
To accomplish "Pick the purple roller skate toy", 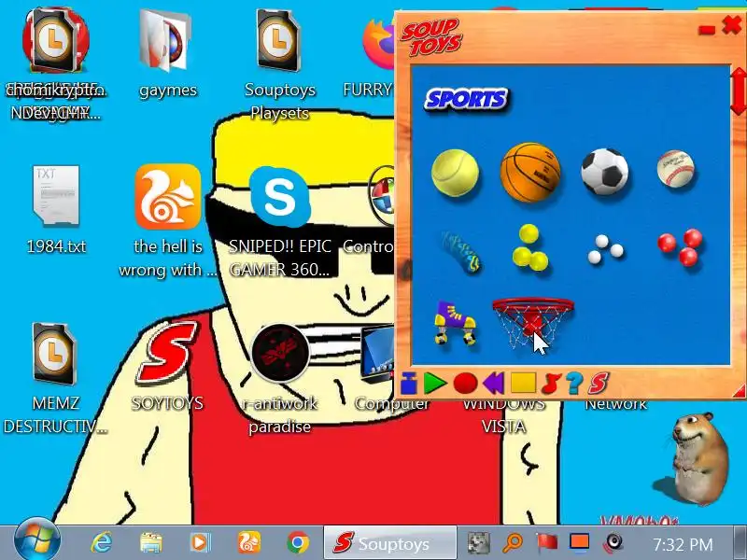I will pos(455,322).
